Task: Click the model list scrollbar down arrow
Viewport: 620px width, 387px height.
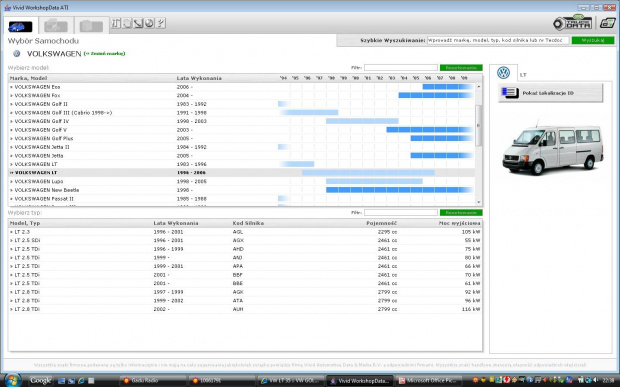Action: tap(478, 202)
